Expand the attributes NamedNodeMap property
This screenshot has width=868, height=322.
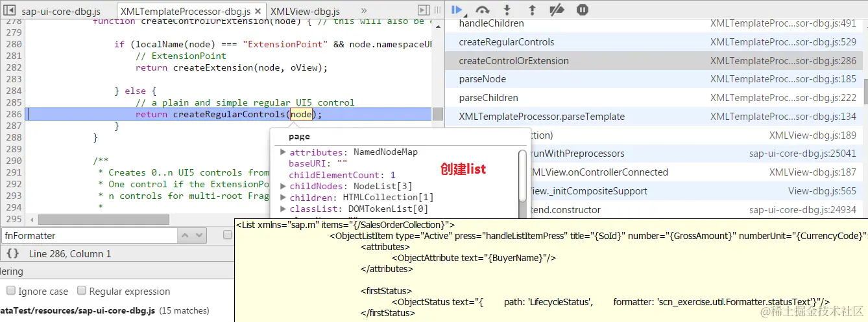(283, 152)
